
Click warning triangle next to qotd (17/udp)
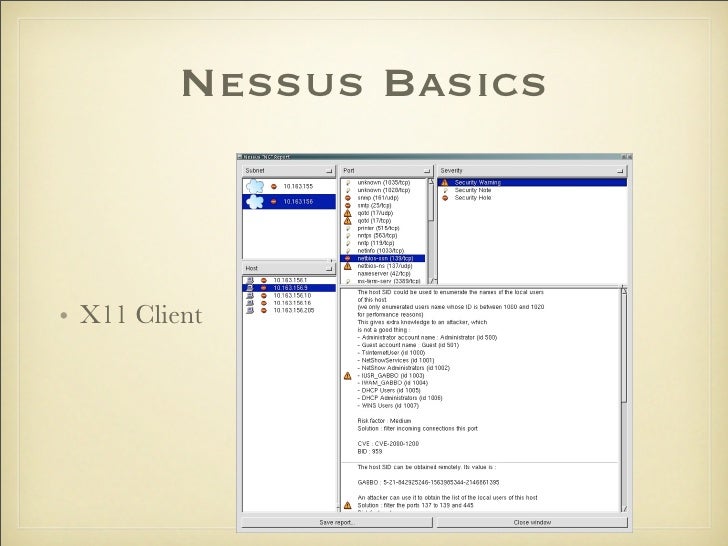[348, 213]
